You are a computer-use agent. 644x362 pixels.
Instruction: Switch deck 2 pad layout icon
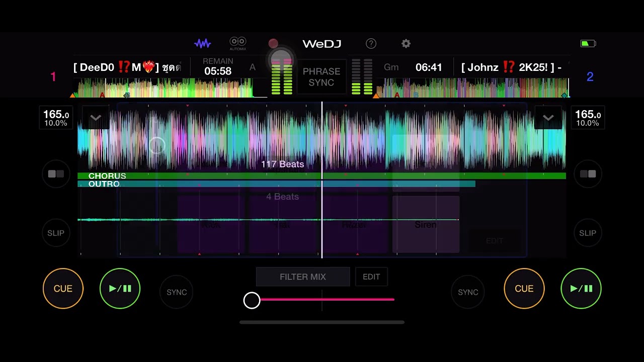(588, 174)
